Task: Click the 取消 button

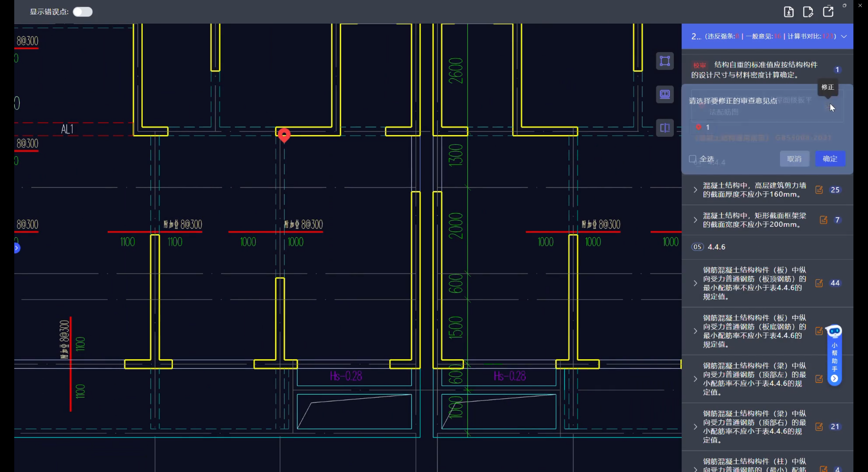Action: pos(794,159)
